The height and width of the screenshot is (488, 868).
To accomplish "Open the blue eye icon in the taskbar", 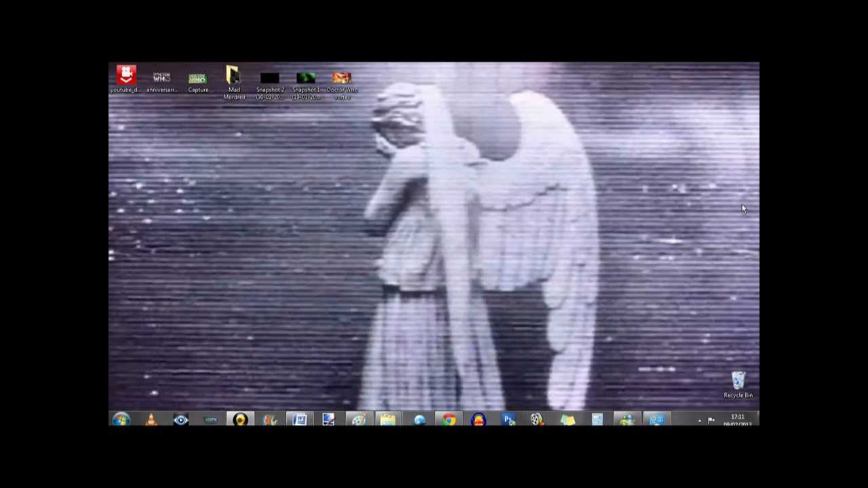I will [180, 420].
